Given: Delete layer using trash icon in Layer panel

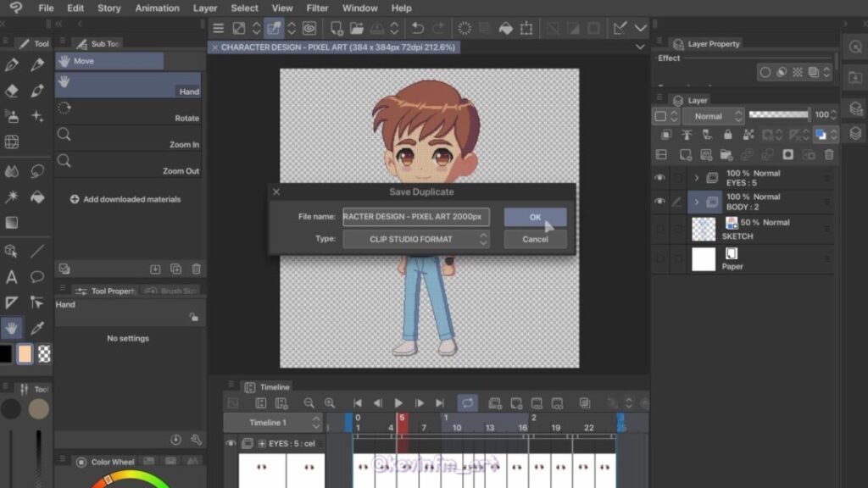Looking at the screenshot, I should (x=829, y=155).
